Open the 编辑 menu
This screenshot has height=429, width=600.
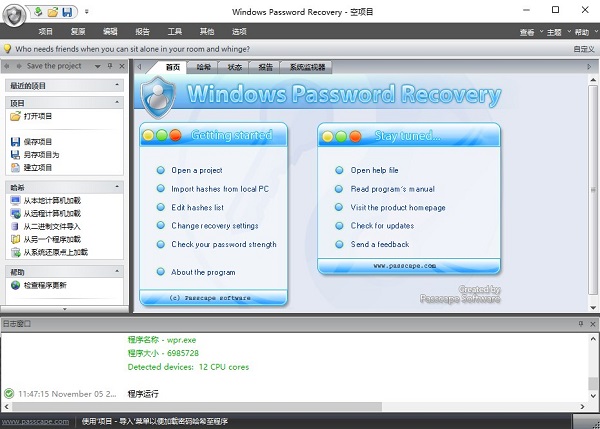coord(110,31)
